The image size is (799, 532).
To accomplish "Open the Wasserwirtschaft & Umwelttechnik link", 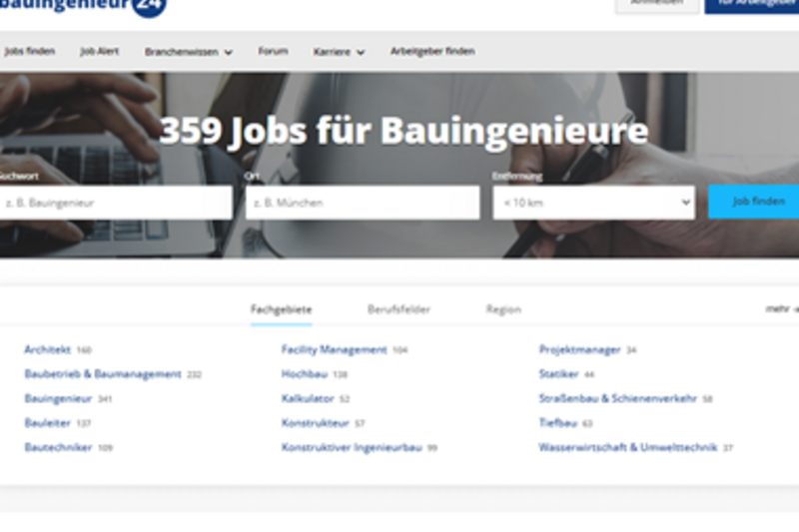I will pos(627,448).
